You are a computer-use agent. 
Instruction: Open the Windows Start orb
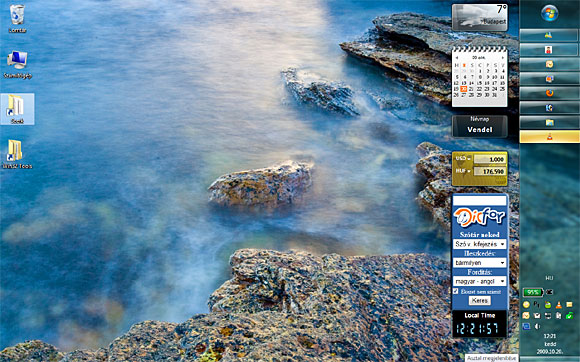550,13
